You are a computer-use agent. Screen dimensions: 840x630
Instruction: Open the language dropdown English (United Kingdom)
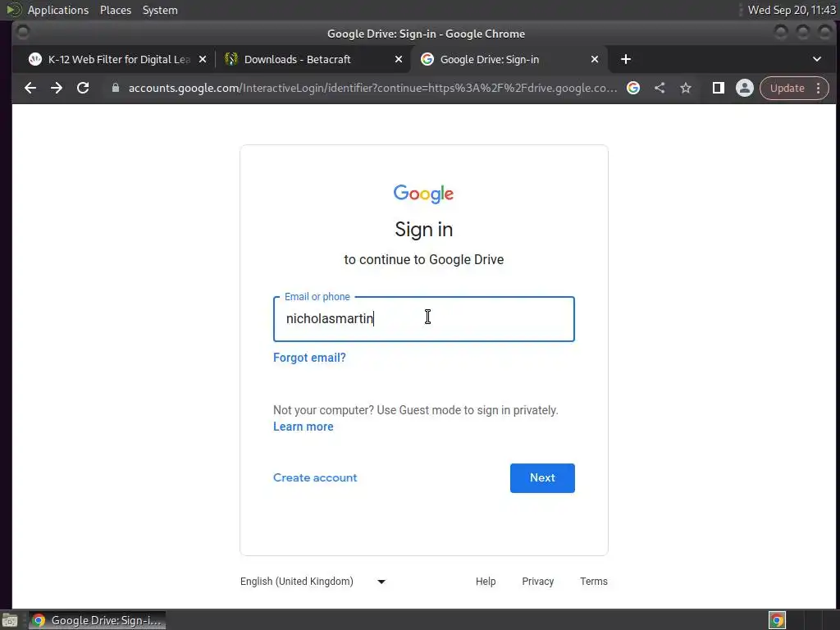[x=313, y=582]
